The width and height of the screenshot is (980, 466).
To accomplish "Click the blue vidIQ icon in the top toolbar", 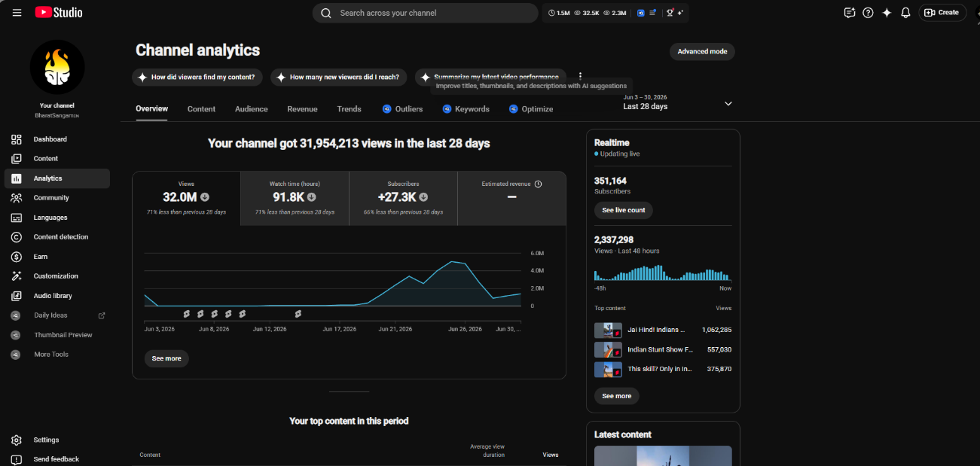I will [640, 13].
